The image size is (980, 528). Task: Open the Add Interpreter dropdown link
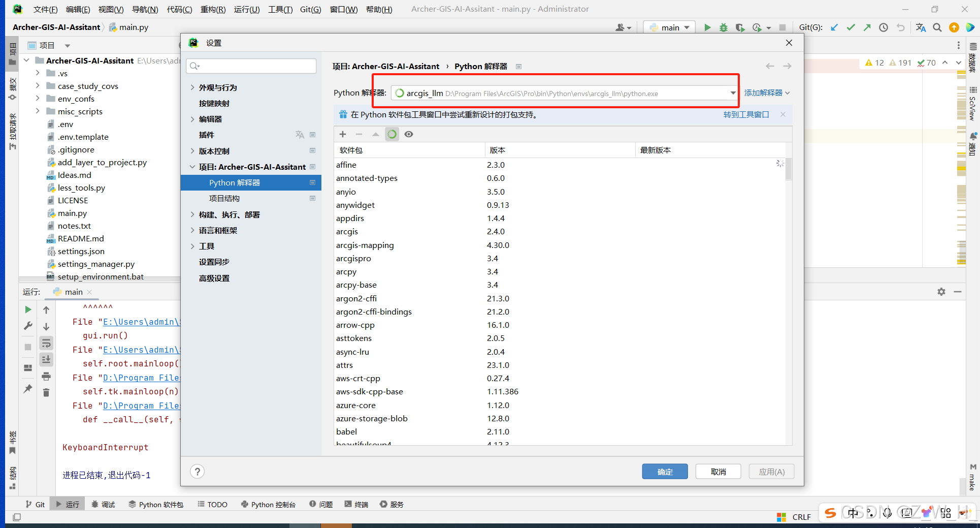[767, 93]
